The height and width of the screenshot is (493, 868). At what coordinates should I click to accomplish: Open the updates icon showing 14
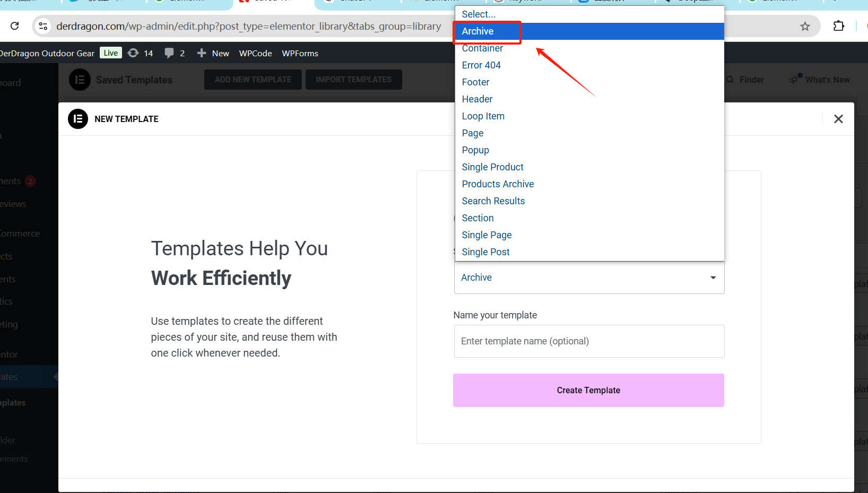pyautogui.click(x=133, y=53)
